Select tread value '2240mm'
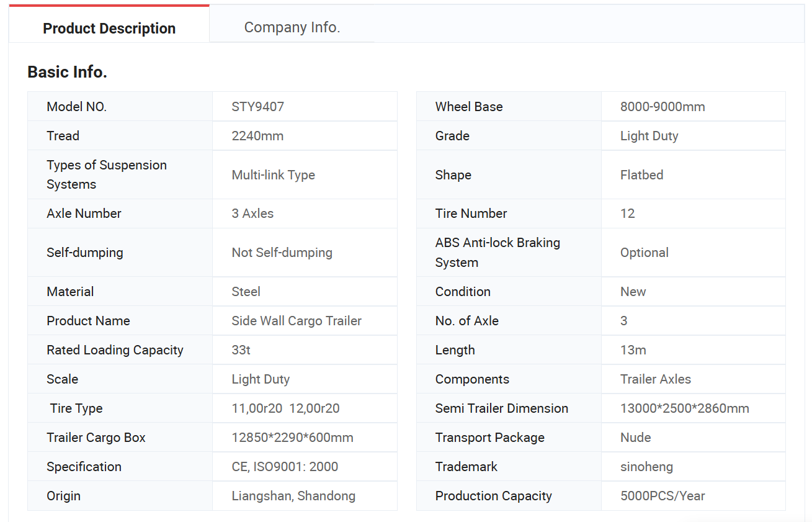 (258, 136)
